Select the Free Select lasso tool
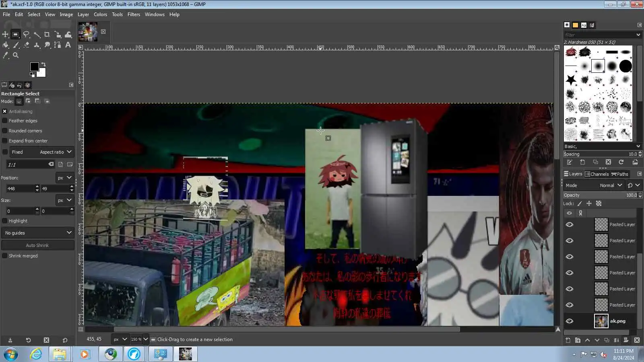Viewport: 644px width, 362px height. pos(26,35)
